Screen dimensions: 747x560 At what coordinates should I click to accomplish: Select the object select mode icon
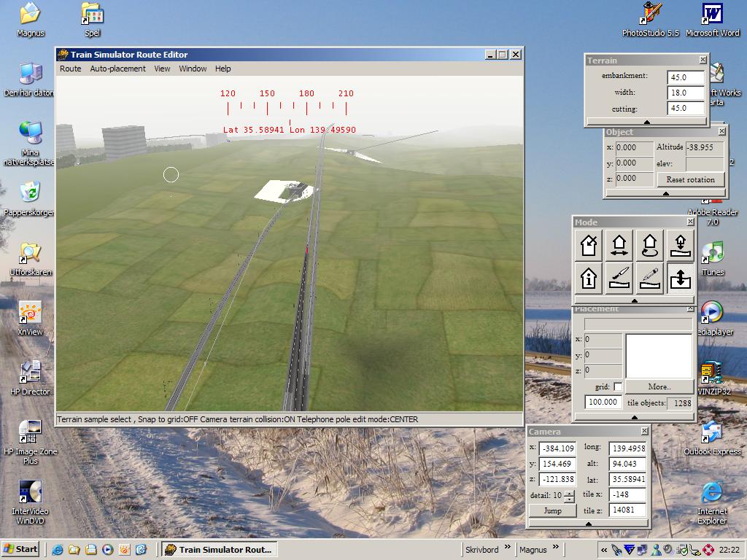pos(589,246)
